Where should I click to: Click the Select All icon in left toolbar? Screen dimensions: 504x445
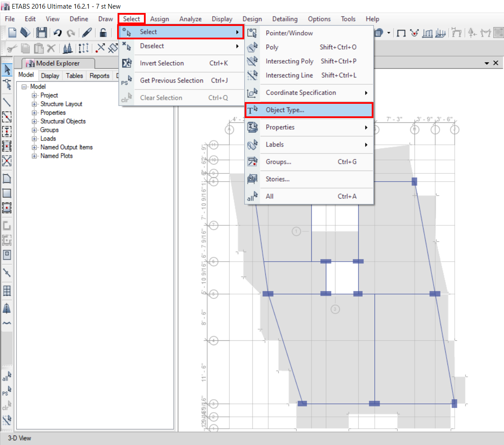7,377
